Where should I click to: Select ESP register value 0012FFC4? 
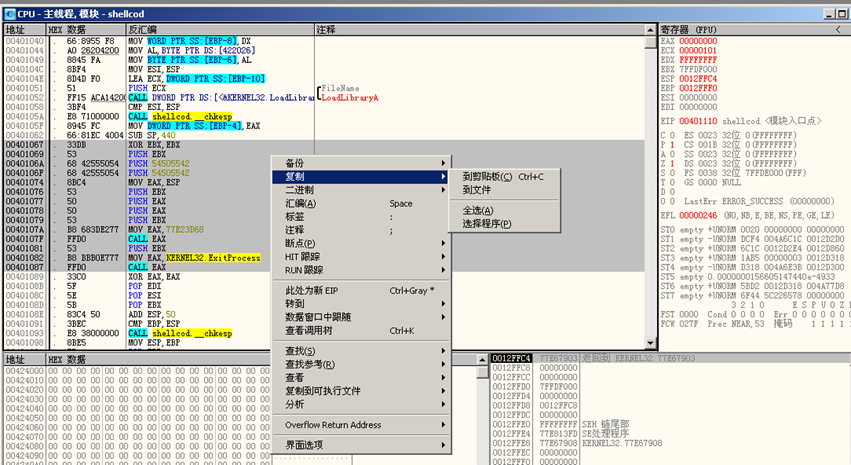[x=698, y=79]
